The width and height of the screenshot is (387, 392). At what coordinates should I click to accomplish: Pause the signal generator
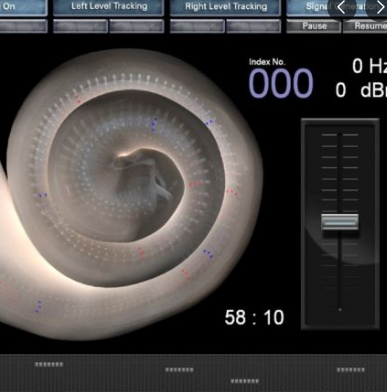(x=314, y=26)
